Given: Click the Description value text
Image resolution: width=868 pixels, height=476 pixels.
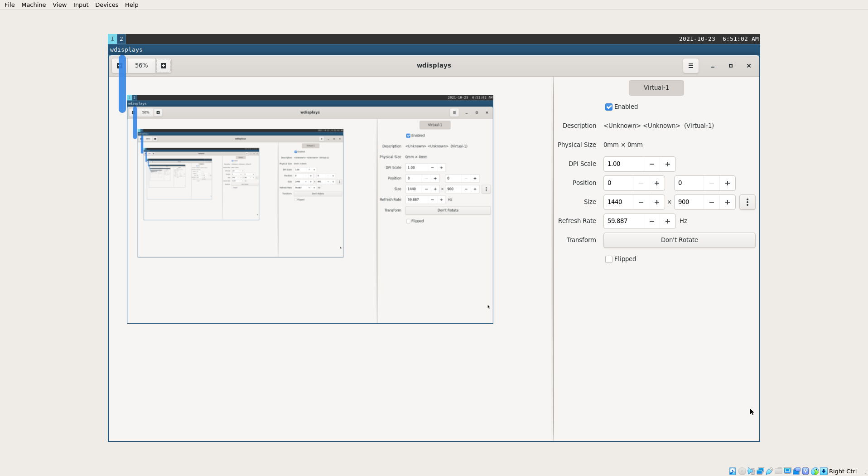Looking at the screenshot, I should click(x=659, y=126).
